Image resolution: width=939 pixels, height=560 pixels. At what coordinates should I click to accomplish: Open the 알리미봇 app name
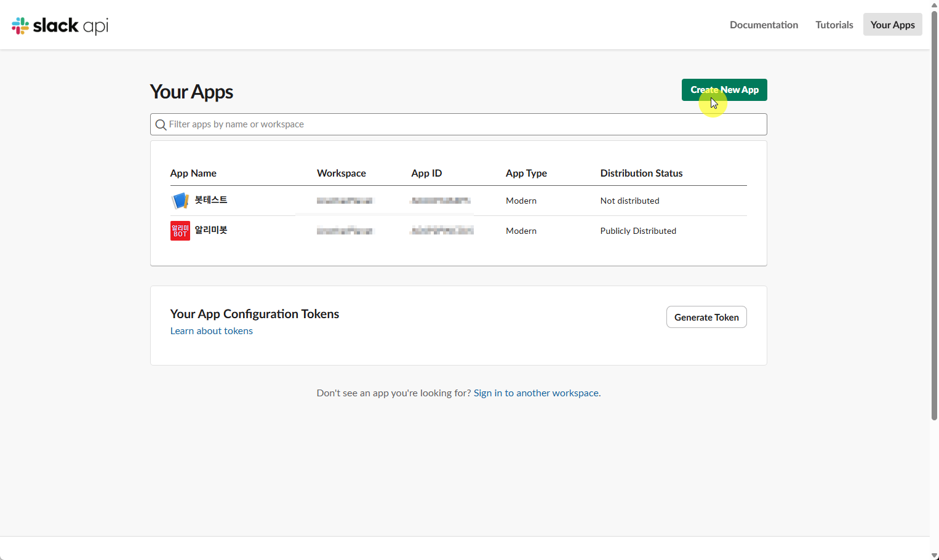pyautogui.click(x=211, y=230)
